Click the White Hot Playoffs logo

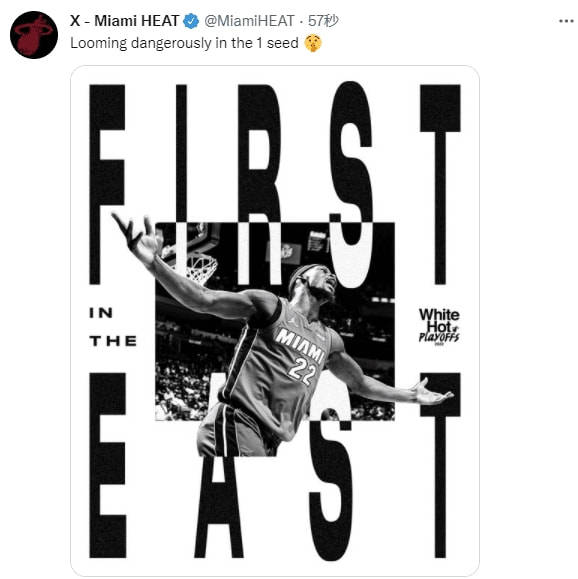click(439, 326)
